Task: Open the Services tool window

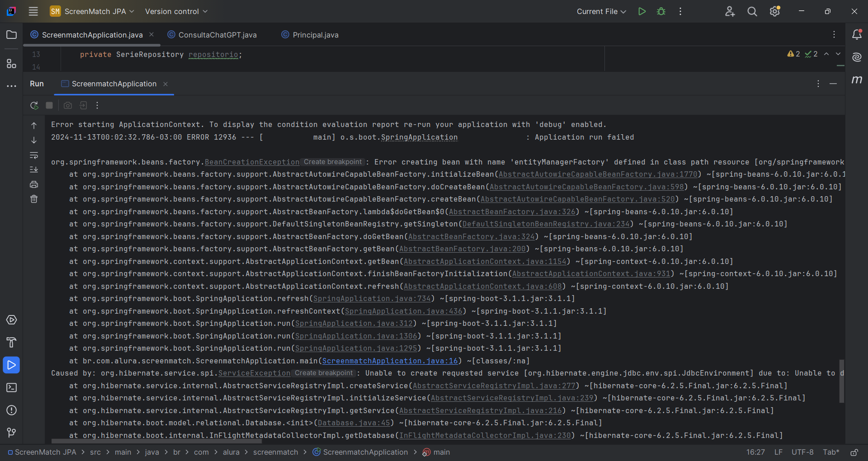Action: [11, 320]
